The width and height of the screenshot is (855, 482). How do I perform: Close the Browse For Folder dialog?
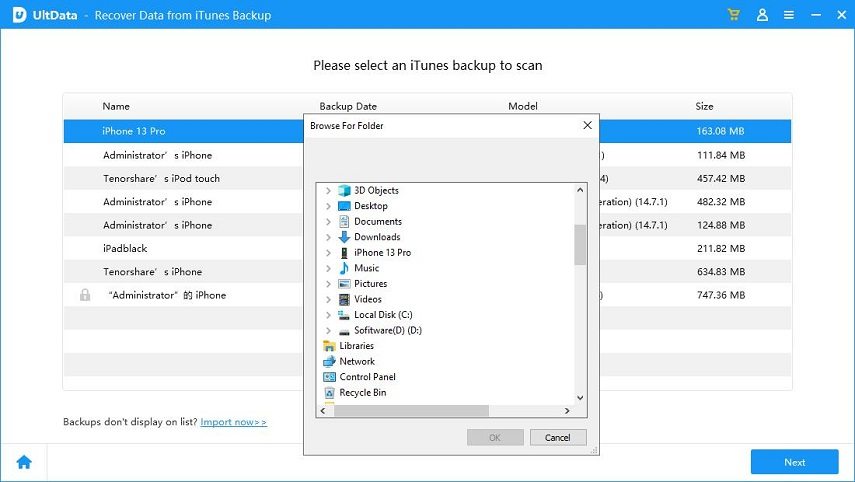point(587,125)
